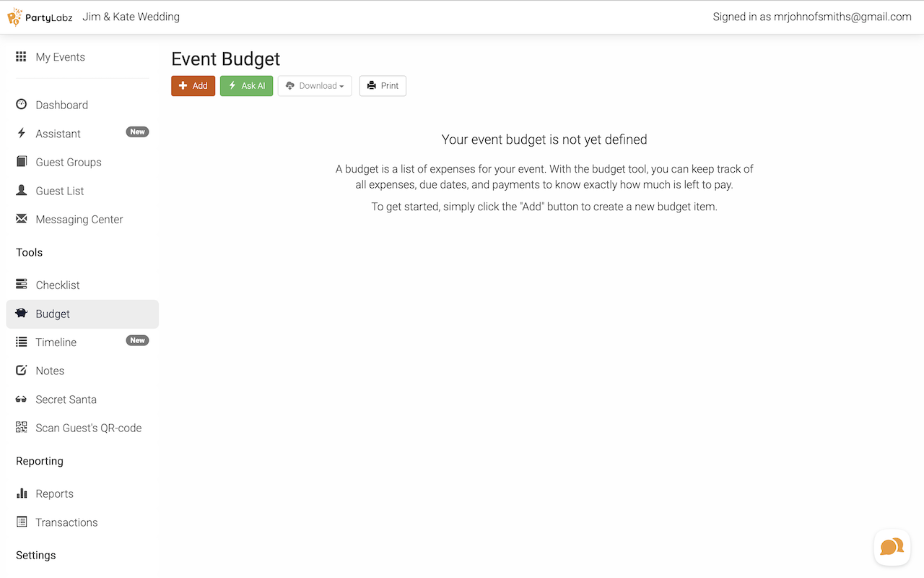Navigate to My Events
The image size is (924, 578).
click(60, 57)
